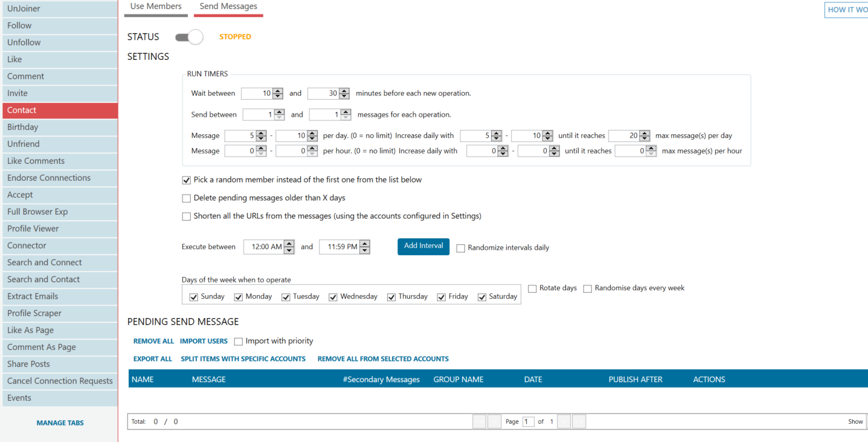Screen dimensions: 868x442
Task: Uncheck the Monday checkbox
Action: (238, 297)
